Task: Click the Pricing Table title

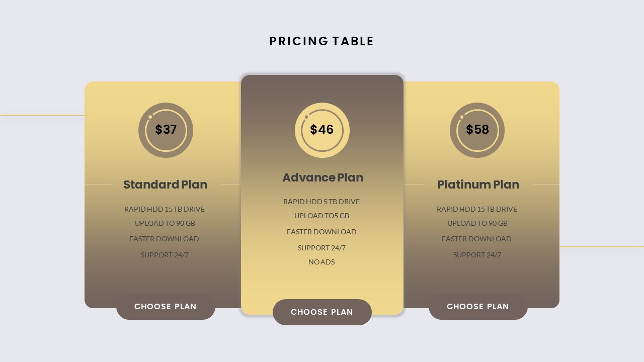Action: (x=321, y=41)
